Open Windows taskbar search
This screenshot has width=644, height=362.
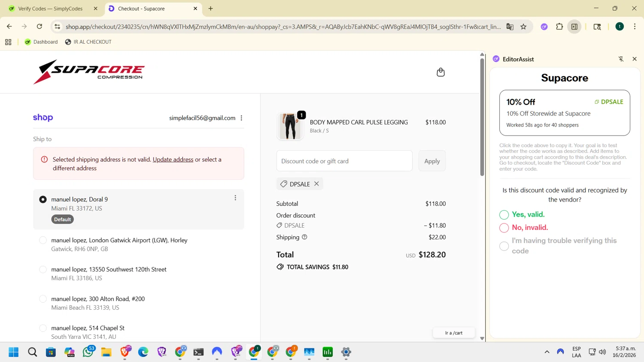coord(32,352)
